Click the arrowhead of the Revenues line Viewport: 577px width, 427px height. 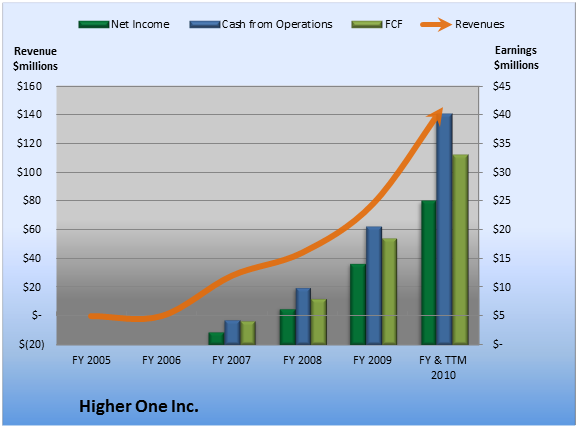pyautogui.click(x=435, y=115)
